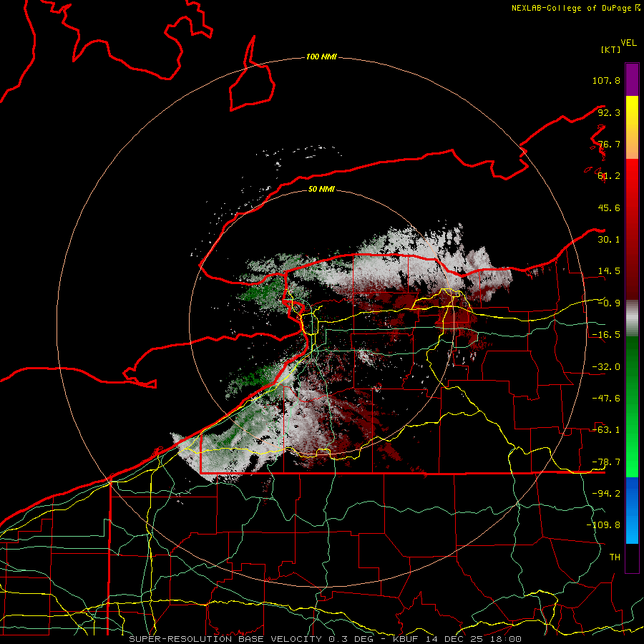
Task: Click the [KT] units label
Action: point(611,49)
